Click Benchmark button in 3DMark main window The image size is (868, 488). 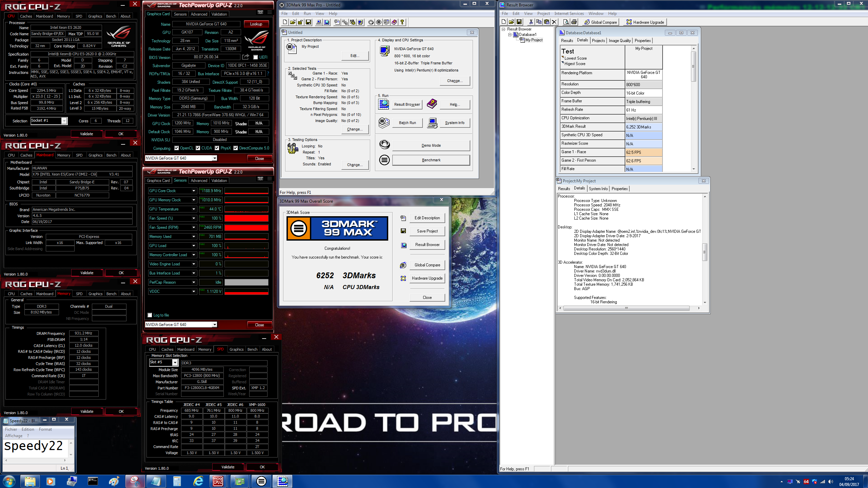coord(431,160)
